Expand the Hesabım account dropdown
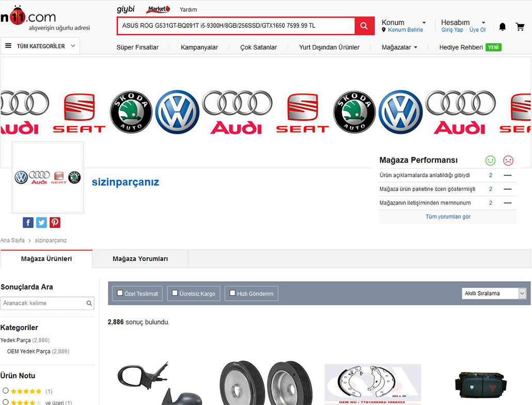The width and height of the screenshot is (532, 405). pyautogui.click(x=463, y=23)
